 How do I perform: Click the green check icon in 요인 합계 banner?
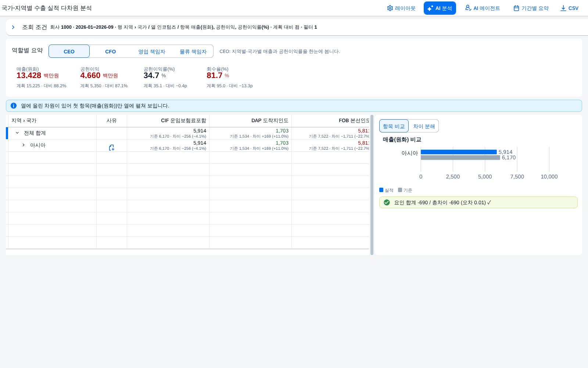[x=387, y=202]
